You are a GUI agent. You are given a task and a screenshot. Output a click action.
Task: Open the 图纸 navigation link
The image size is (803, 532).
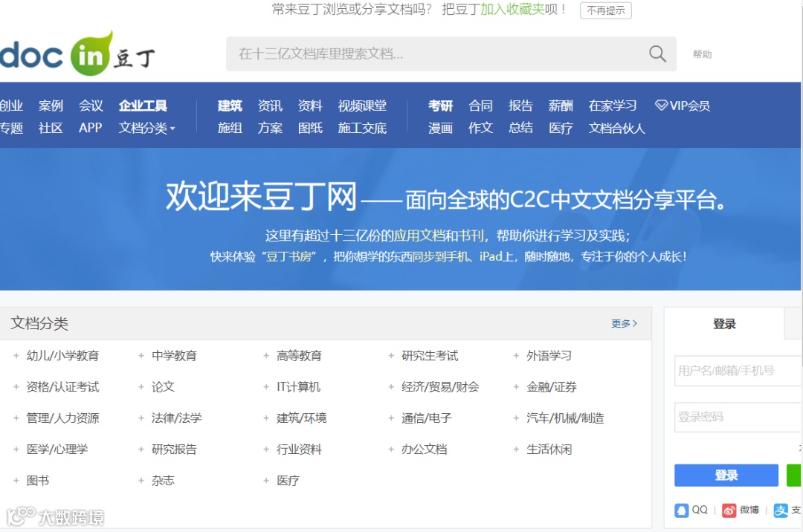point(310,128)
